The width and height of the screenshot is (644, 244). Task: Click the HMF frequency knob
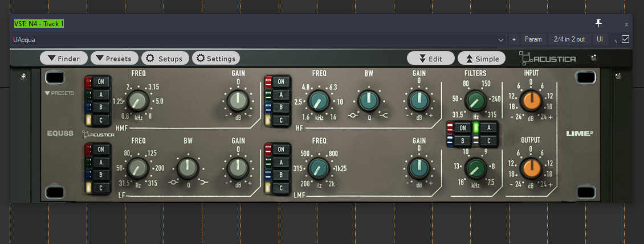[138, 101]
